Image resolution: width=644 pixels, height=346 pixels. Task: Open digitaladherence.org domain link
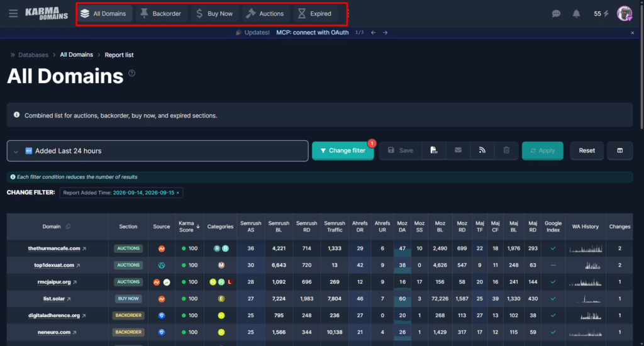(x=54, y=316)
